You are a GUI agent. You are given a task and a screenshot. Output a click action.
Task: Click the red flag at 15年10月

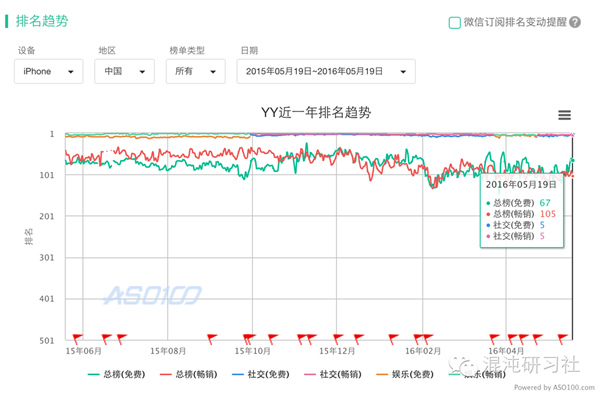[x=249, y=338]
